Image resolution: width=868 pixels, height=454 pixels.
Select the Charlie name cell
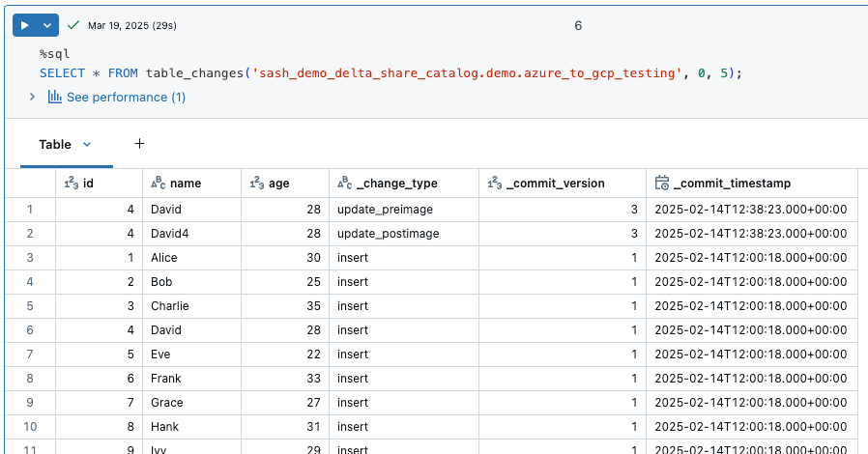point(170,306)
